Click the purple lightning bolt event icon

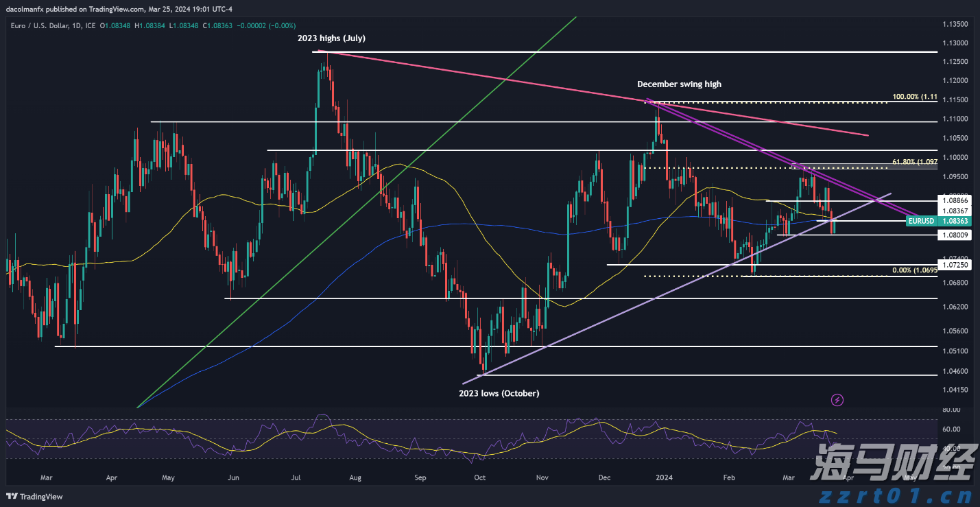837,399
